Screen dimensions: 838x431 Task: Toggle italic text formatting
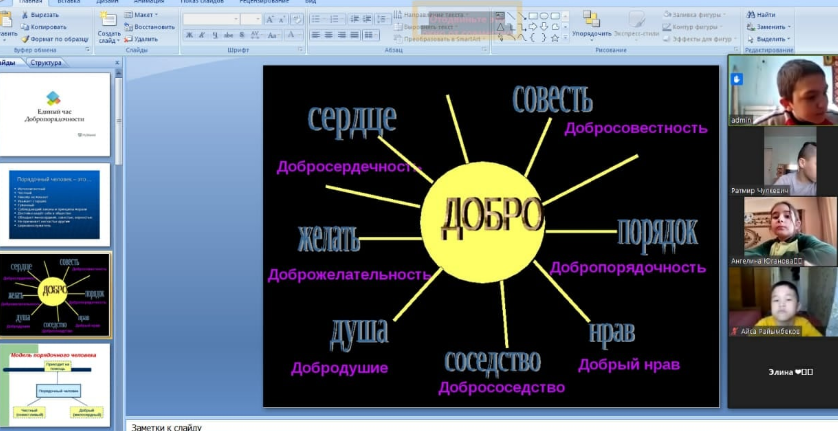(x=200, y=35)
